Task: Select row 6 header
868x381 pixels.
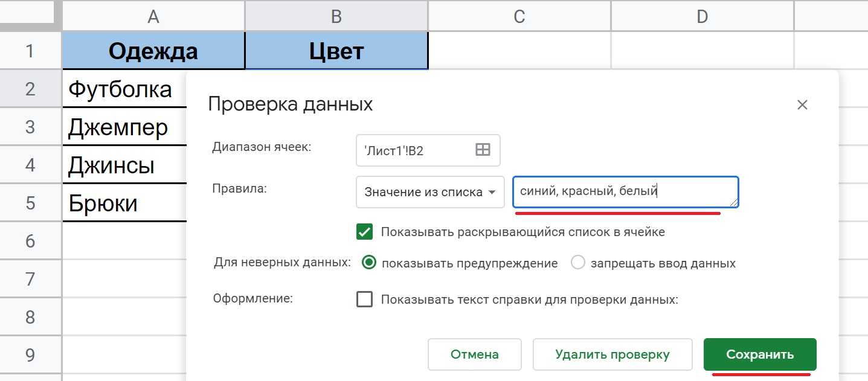Action: coord(30,241)
